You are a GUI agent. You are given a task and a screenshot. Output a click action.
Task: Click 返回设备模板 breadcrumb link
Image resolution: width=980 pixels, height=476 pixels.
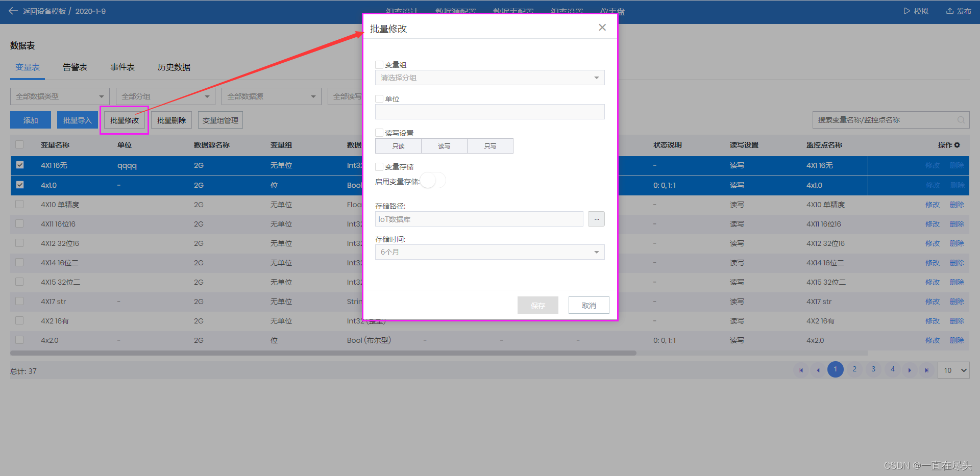click(44, 11)
